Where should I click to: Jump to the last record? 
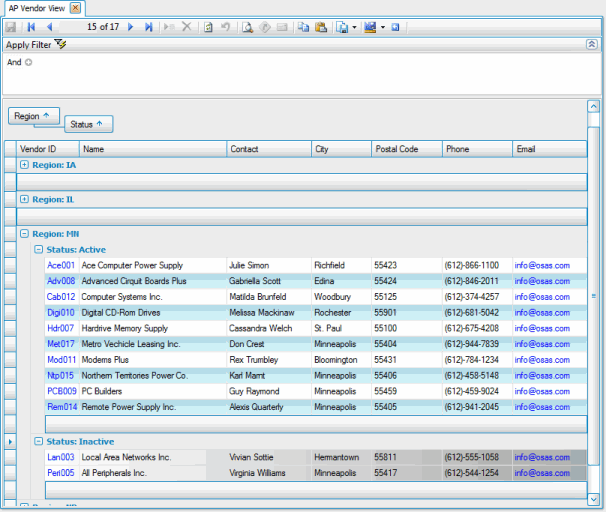point(149,27)
